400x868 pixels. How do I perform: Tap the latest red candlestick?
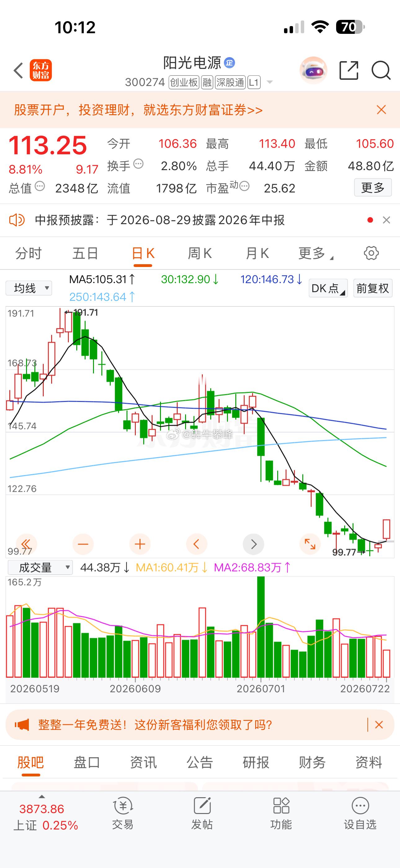(387, 529)
